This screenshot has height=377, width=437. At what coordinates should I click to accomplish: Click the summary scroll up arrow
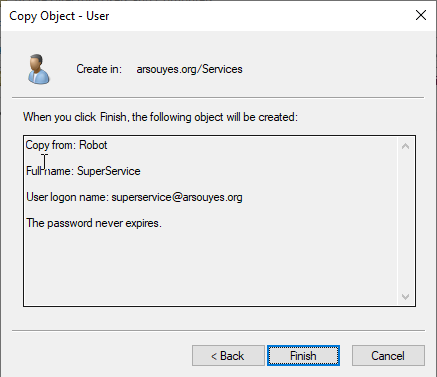click(405, 146)
